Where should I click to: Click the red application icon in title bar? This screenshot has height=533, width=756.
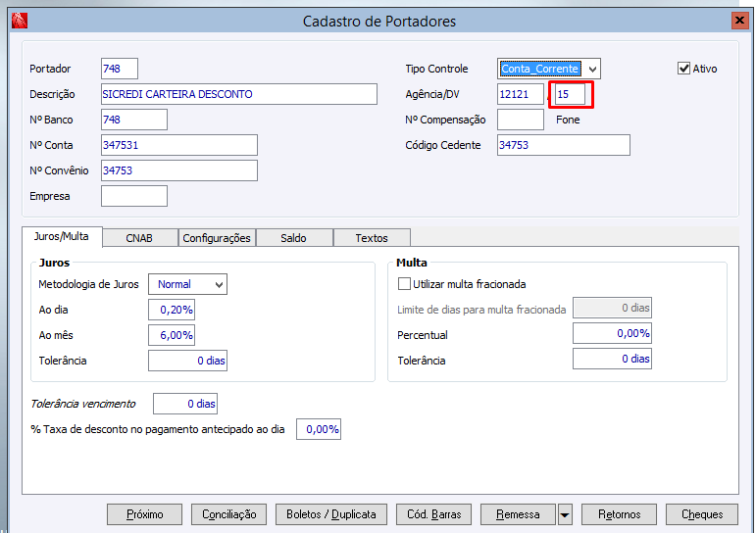(x=20, y=21)
